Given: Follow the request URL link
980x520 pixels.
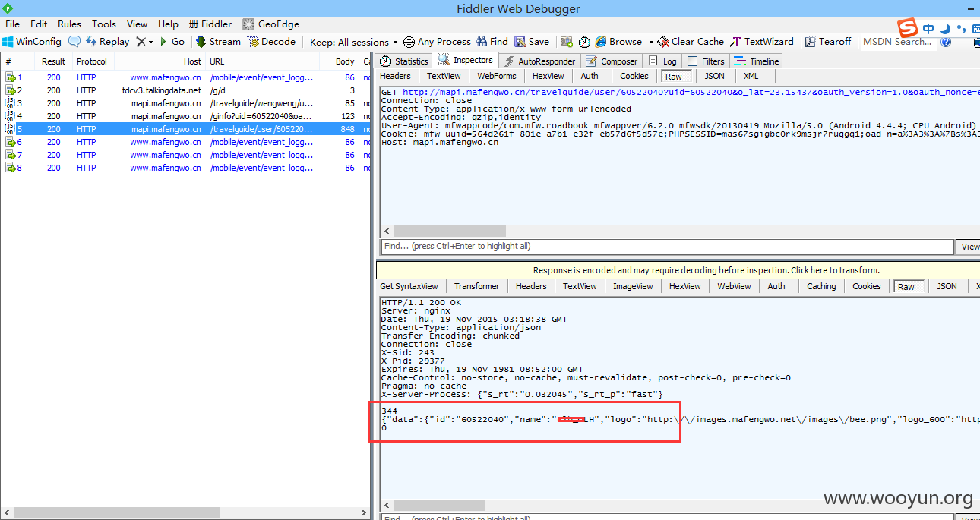Looking at the screenshot, I should (691, 92).
